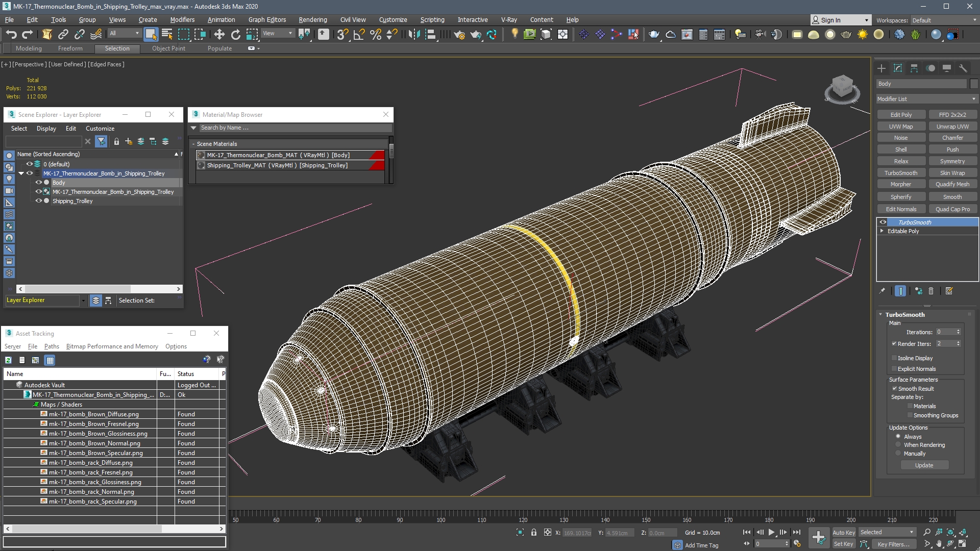Click the Selection Lock Toggle padlock
980x551 pixels.
coord(534,532)
